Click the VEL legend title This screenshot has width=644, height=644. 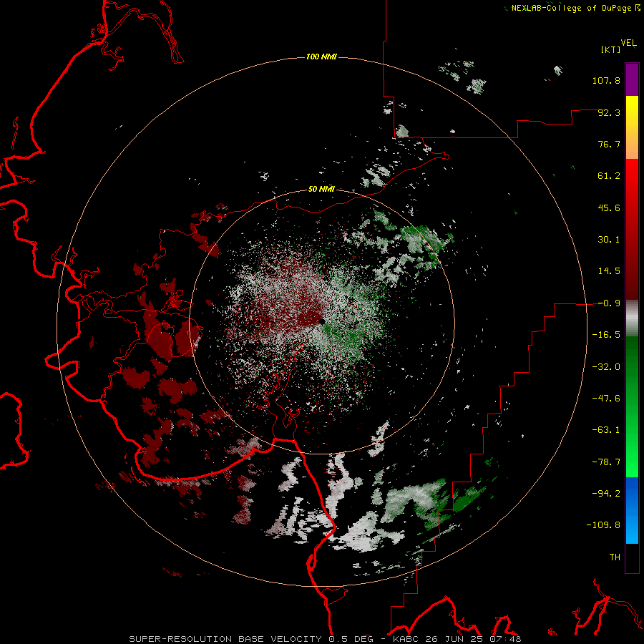click(x=628, y=42)
